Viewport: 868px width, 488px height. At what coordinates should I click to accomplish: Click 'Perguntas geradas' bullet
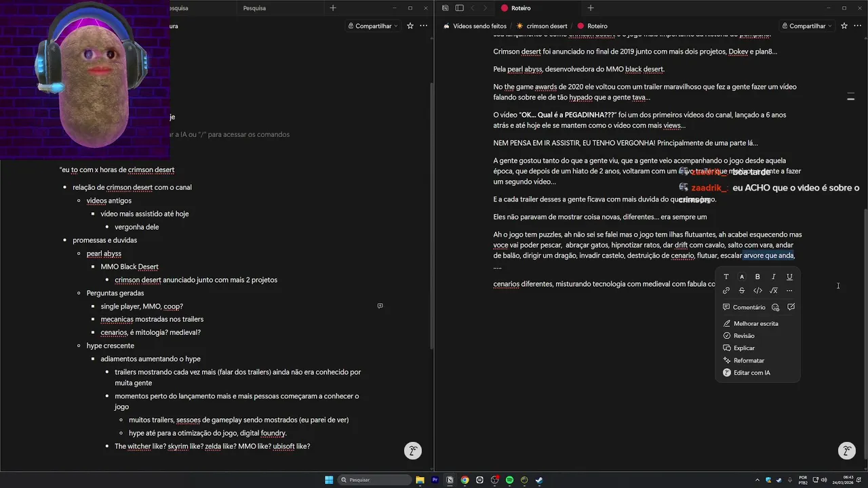(115, 293)
